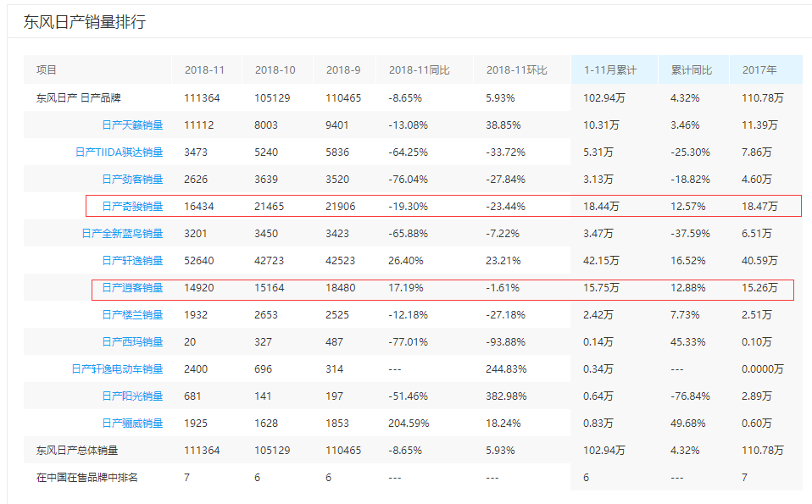Click the 3201 value in 蓝鸟 row
Screen dimensions: 812x504
coord(196,234)
